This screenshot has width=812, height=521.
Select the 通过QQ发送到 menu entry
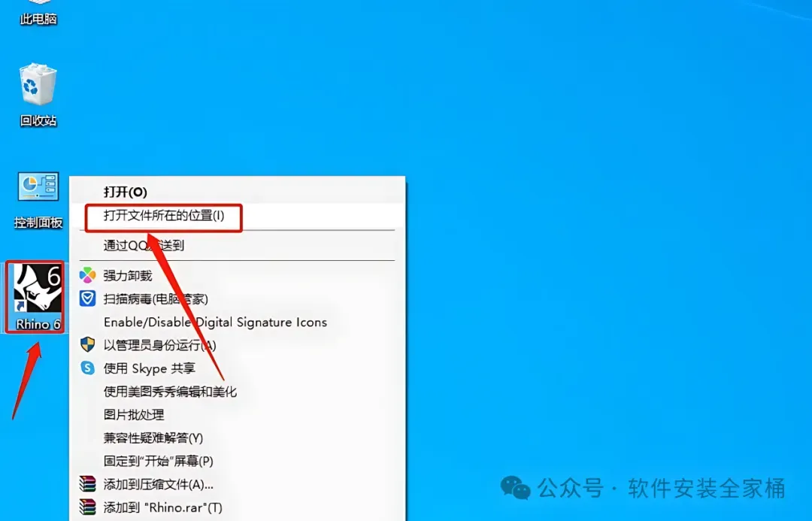click(237, 245)
